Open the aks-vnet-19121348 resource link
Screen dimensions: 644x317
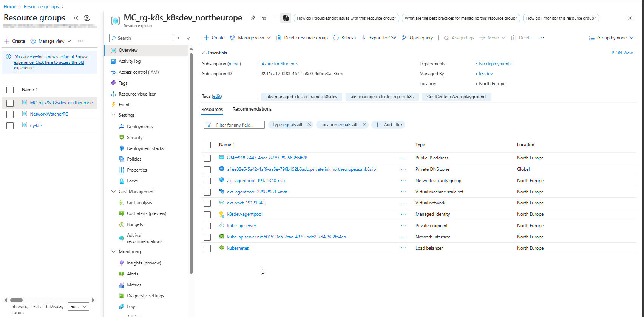246,203
